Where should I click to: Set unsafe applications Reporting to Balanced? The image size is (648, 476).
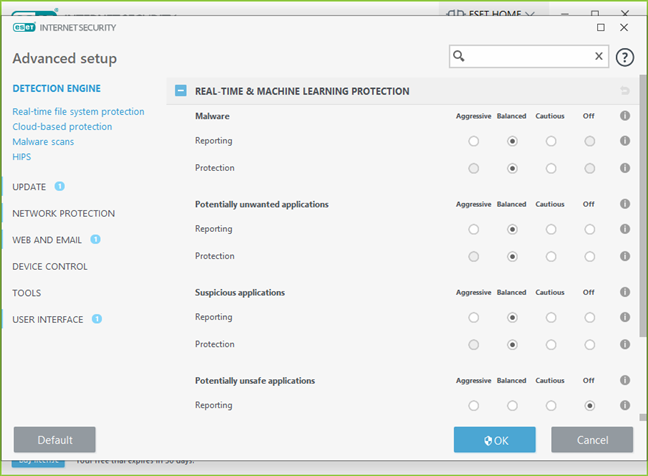click(x=512, y=406)
